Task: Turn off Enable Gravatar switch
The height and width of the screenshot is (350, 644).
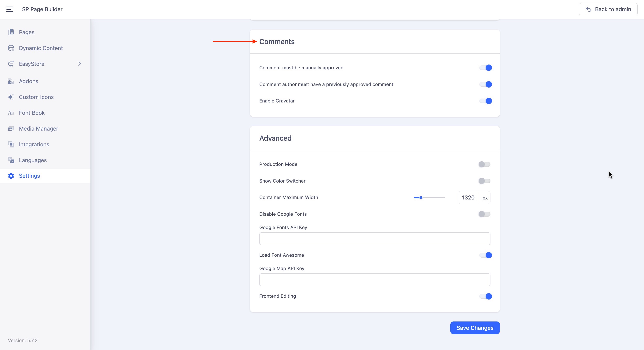Action: coord(485,101)
